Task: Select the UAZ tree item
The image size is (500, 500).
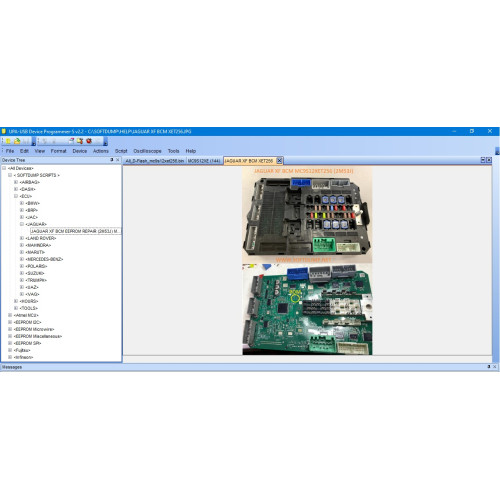Action: pyautogui.click(x=32, y=287)
